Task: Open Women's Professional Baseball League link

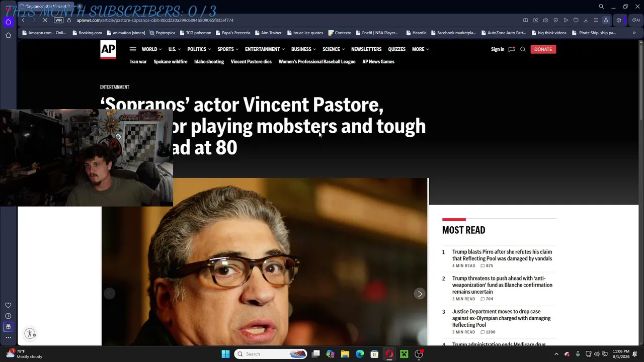Action: (x=317, y=62)
